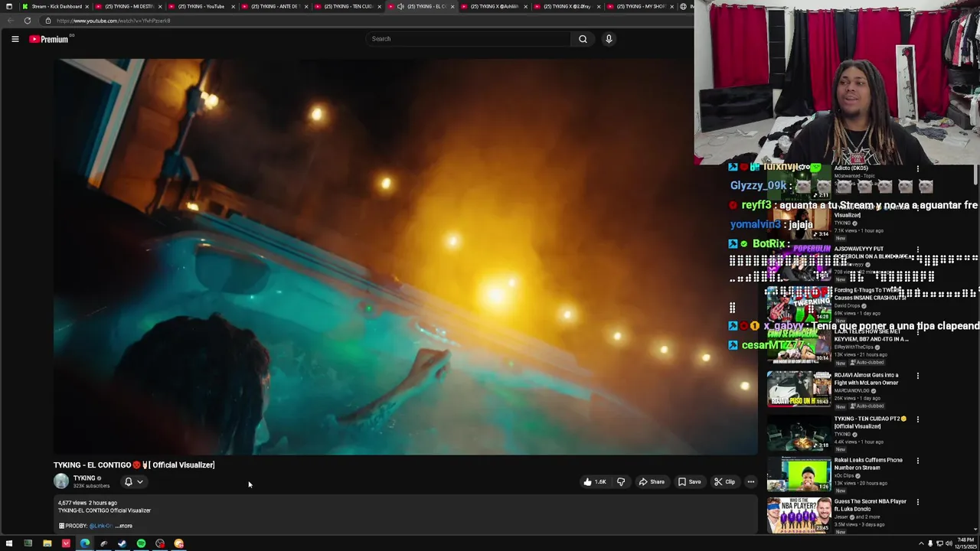The height and width of the screenshot is (551, 980).
Task: Open Guess The Secret NBA Player thumbnail
Action: (x=799, y=514)
